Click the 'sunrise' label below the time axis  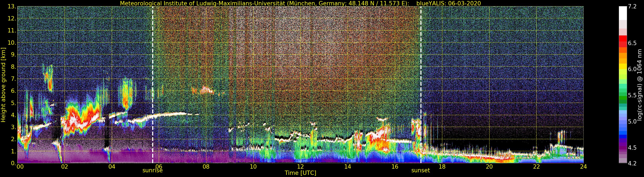point(153,171)
